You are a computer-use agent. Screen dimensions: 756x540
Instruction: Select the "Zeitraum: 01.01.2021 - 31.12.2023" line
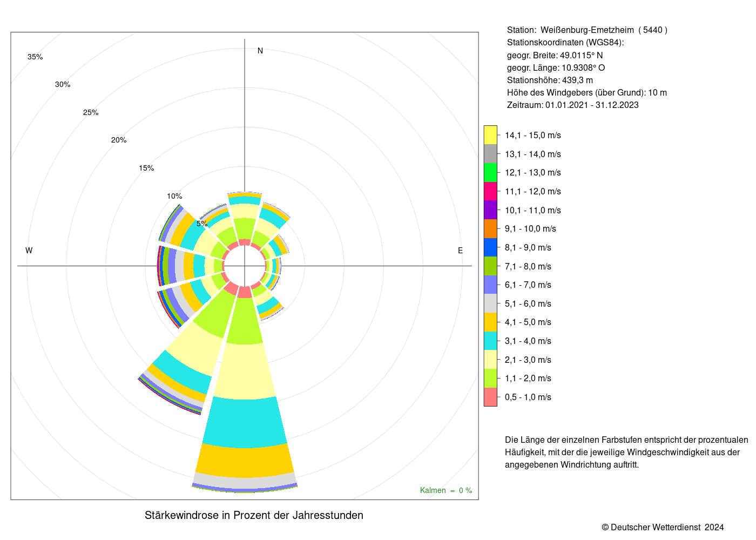(573, 105)
